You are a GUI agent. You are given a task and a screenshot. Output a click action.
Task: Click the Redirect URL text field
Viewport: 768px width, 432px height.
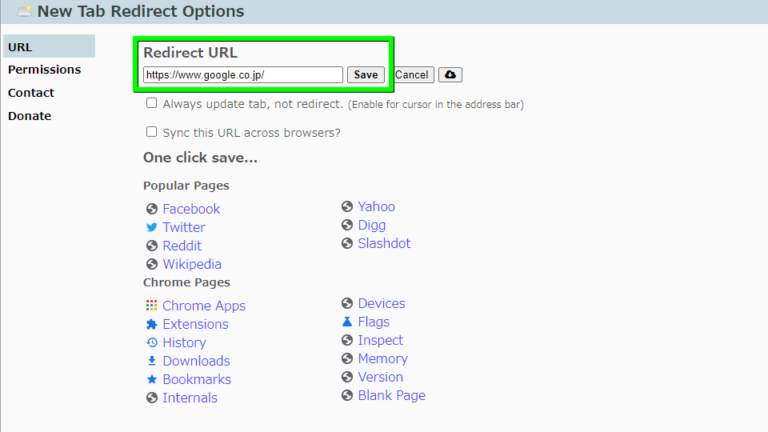coord(242,75)
